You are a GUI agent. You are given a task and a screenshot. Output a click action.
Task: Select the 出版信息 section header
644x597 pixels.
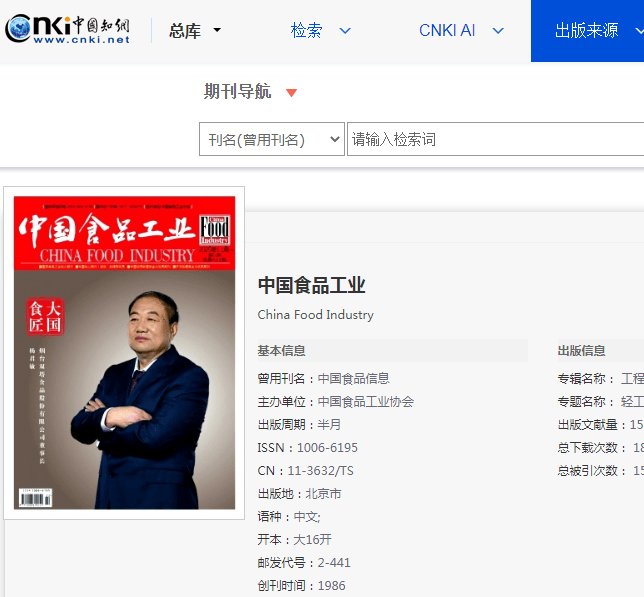(581, 351)
